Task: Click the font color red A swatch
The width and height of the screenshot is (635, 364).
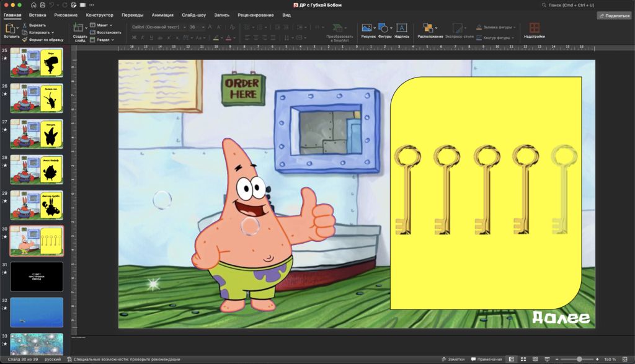Action: 228,38
